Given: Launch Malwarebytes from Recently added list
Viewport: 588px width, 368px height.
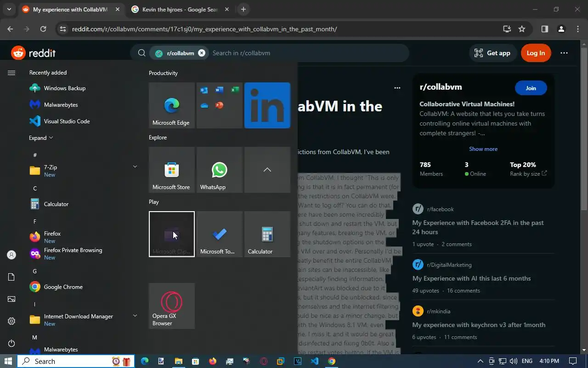Looking at the screenshot, I should [x=83, y=105].
